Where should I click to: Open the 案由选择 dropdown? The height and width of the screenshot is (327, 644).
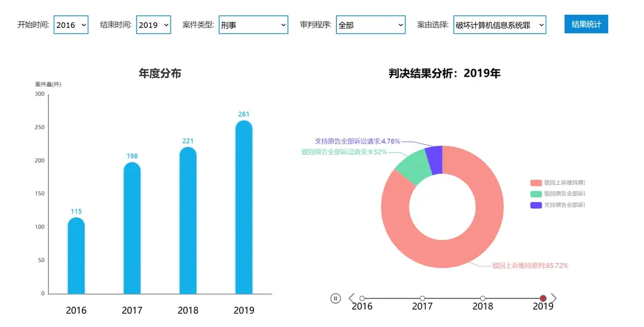499,25
